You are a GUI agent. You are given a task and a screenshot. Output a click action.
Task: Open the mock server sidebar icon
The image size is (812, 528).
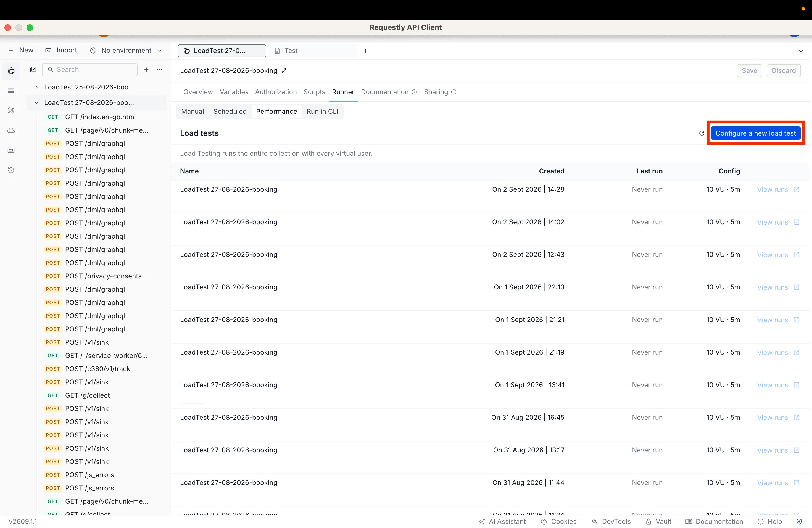click(11, 150)
